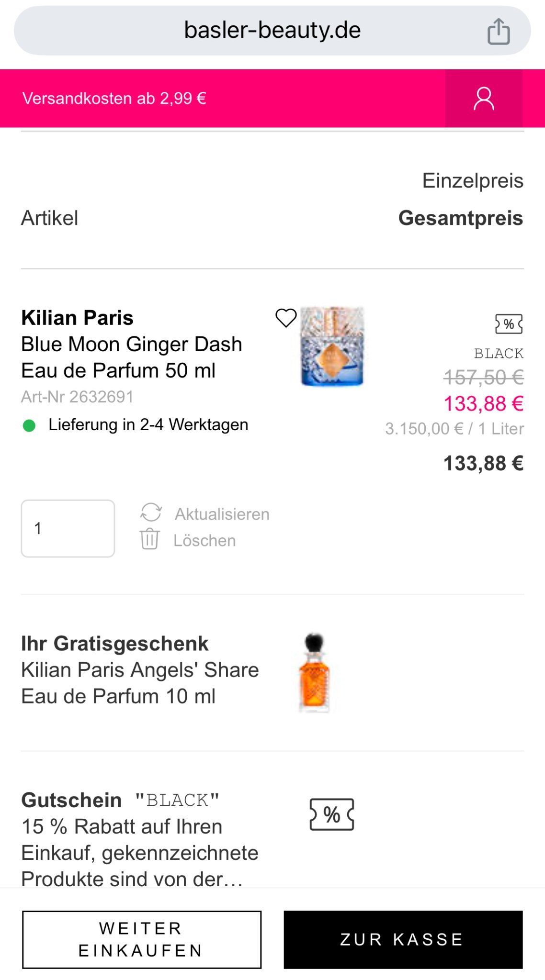The image size is (545, 980).
Task: Click the Löschen link text
Action: tap(204, 540)
